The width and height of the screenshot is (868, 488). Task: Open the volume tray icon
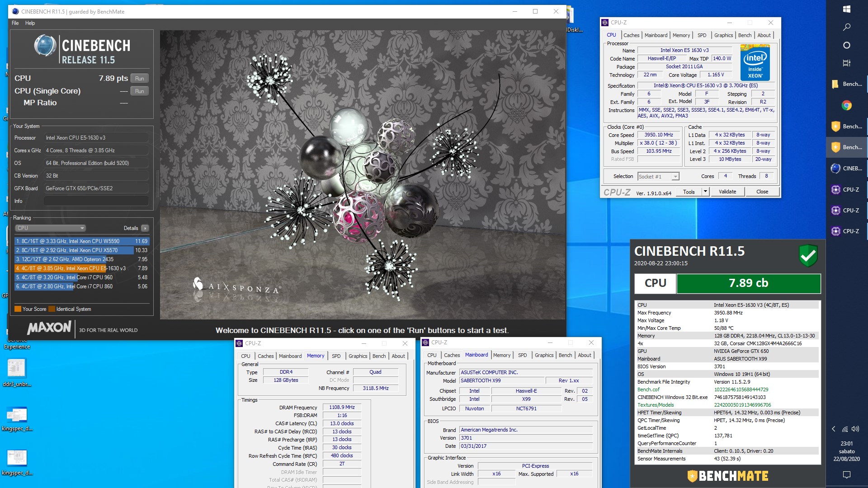(x=855, y=429)
